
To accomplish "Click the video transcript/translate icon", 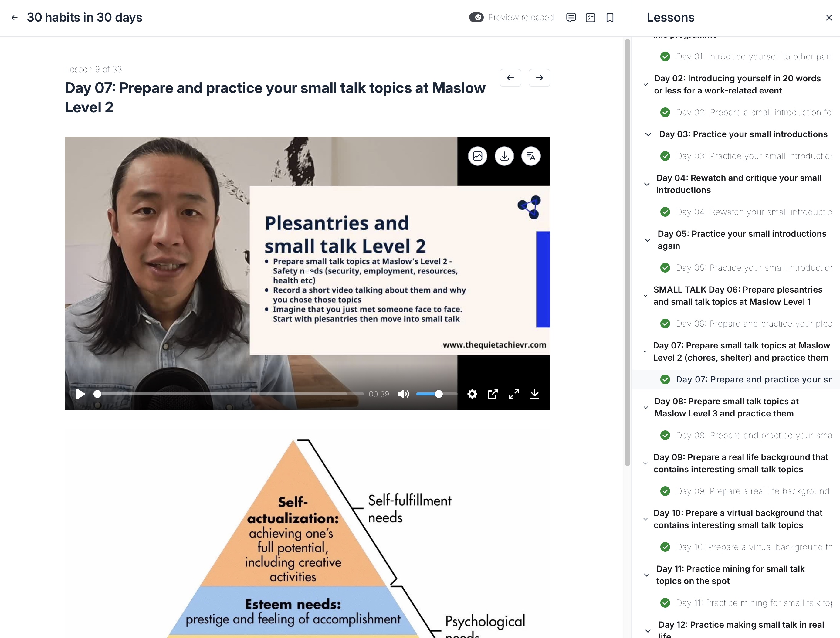I will tap(531, 156).
